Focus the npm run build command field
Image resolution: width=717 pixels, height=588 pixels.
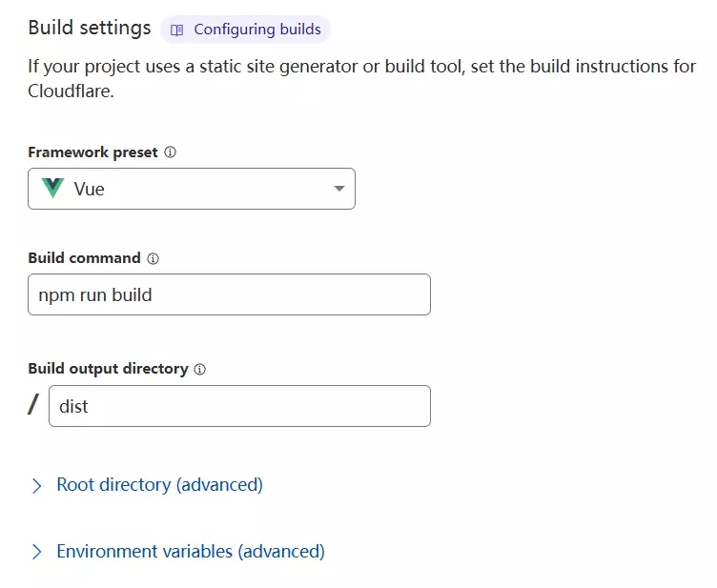click(229, 294)
